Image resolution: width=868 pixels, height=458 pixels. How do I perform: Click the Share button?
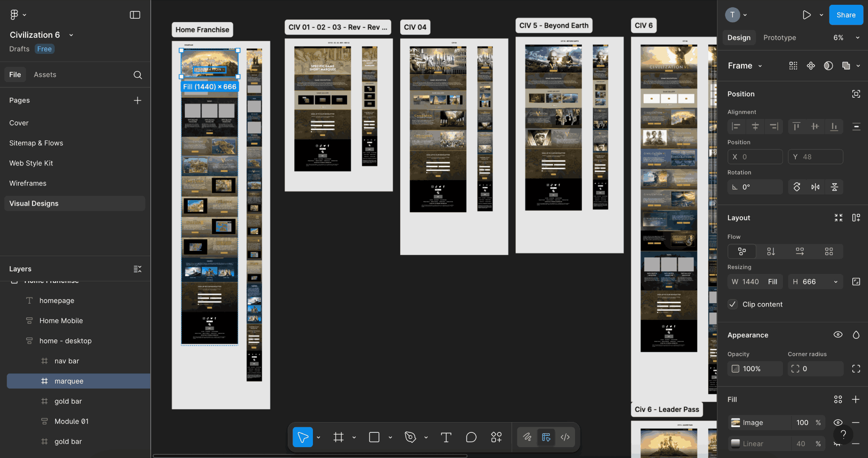846,15
